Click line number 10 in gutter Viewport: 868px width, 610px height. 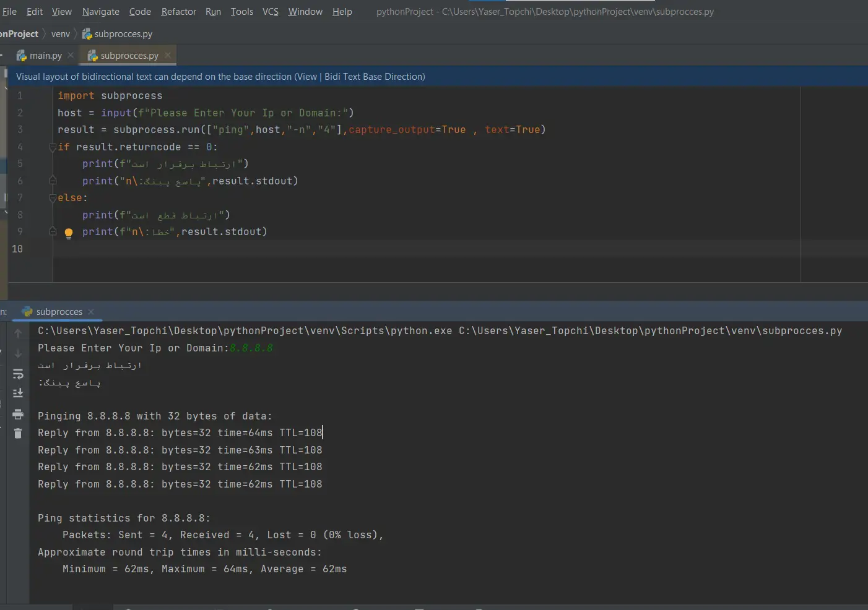point(17,249)
